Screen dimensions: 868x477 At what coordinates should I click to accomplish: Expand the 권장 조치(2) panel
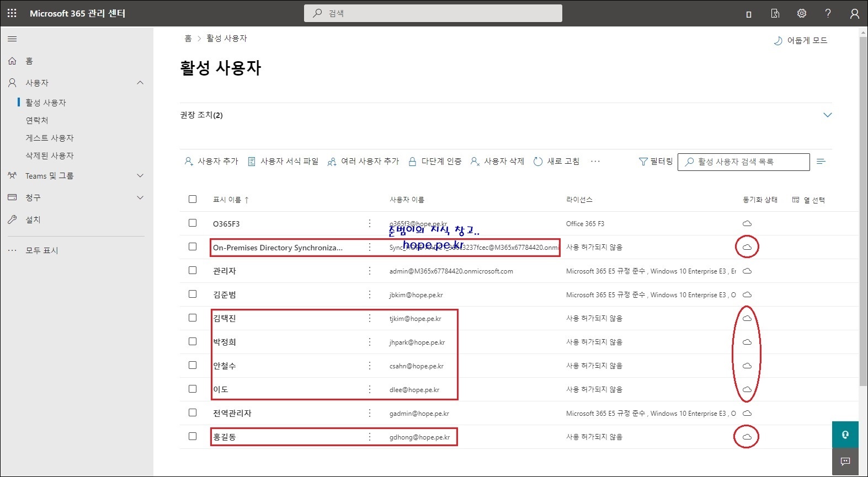827,115
